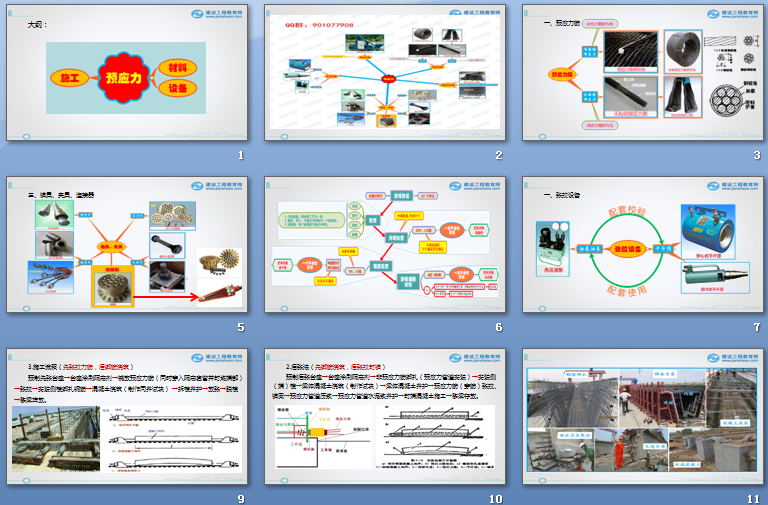Click the slide number 6 label
768x505 pixels.
(x=498, y=327)
